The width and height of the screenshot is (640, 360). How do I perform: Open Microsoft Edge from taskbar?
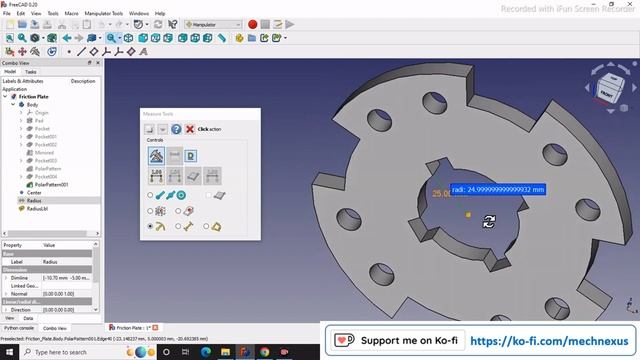pos(206,352)
